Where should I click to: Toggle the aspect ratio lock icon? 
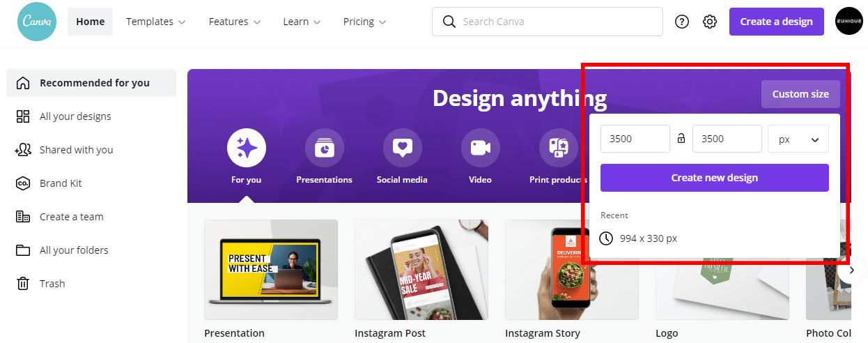coord(681,139)
